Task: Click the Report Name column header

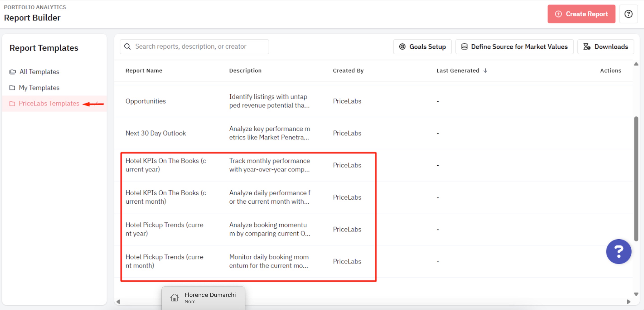Action: click(144, 71)
